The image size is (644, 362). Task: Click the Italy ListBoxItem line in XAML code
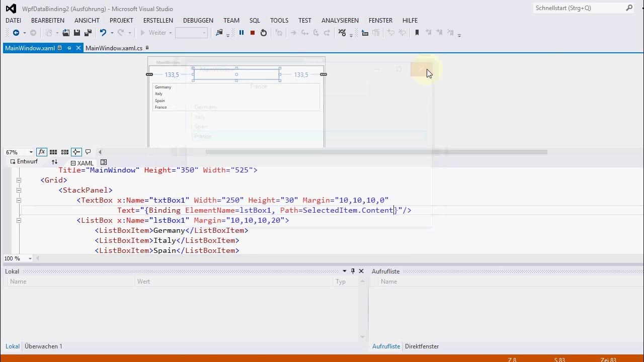(x=167, y=240)
